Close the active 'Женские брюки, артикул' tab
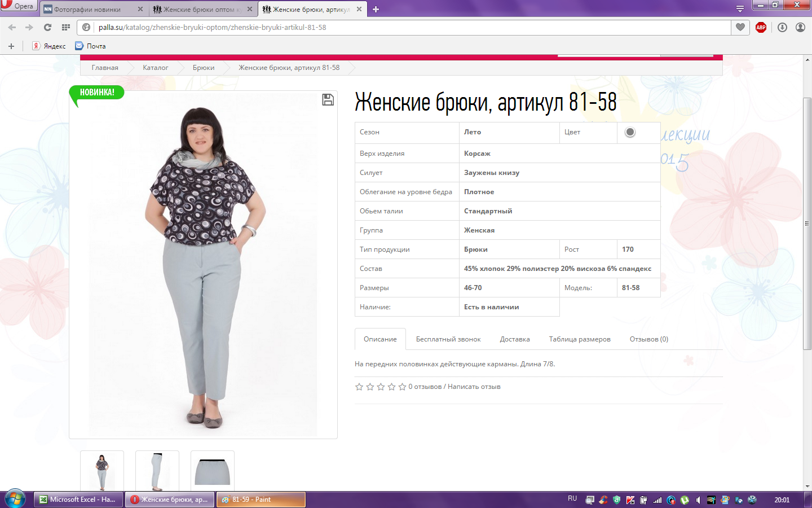This screenshot has height=508, width=812. pos(359,9)
